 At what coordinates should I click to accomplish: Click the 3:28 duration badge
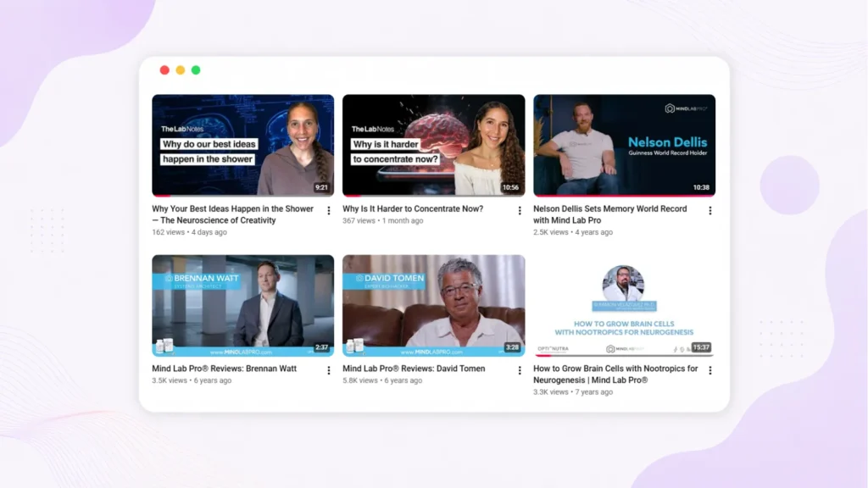[x=512, y=347]
